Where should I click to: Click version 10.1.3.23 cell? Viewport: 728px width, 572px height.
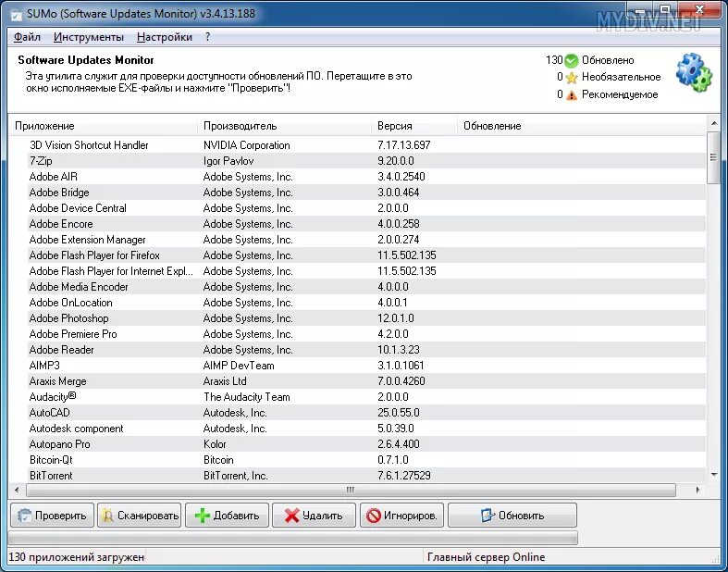pyautogui.click(x=399, y=350)
